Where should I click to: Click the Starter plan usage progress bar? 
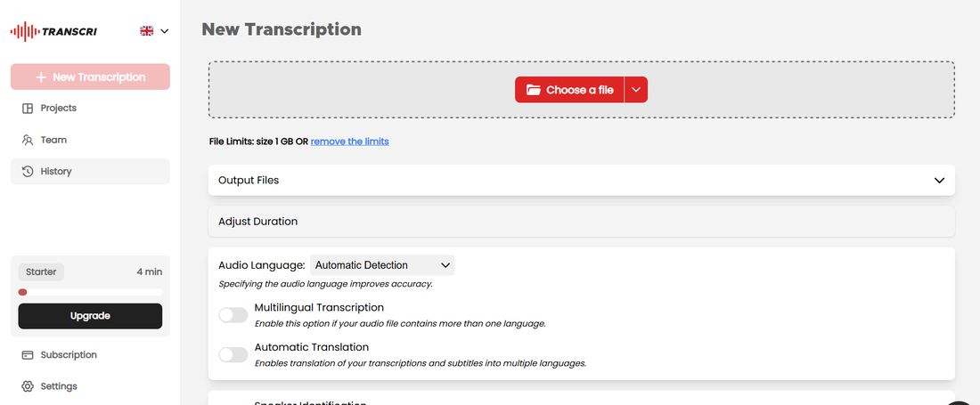click(x=90, y=292)
